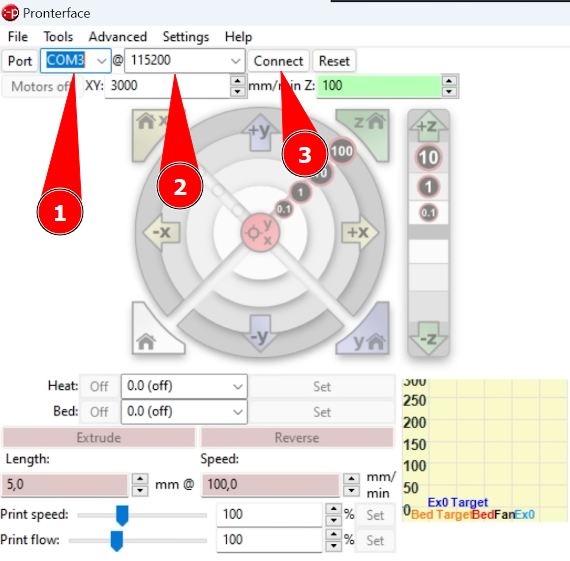The width and height of the screenshot is (570, 561).
Task: Open the Help menu
Action: 238,37
